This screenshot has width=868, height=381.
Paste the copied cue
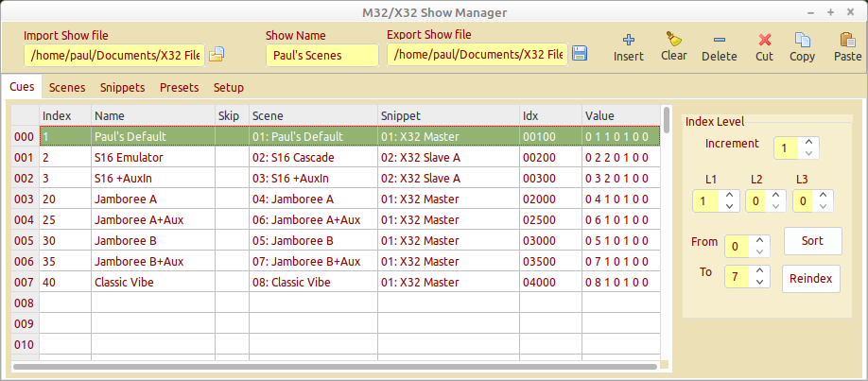[x=847, y=47]
